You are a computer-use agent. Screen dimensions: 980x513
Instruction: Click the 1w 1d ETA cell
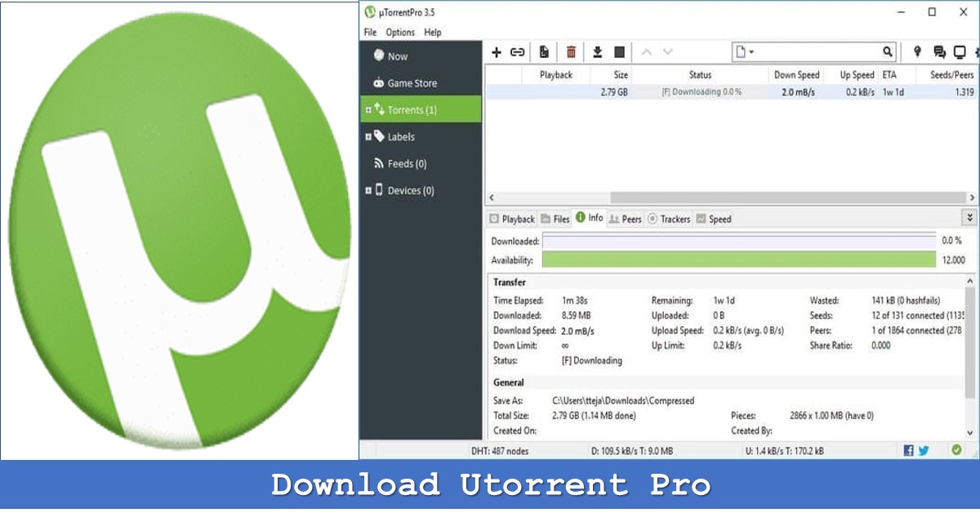[893, 92]
